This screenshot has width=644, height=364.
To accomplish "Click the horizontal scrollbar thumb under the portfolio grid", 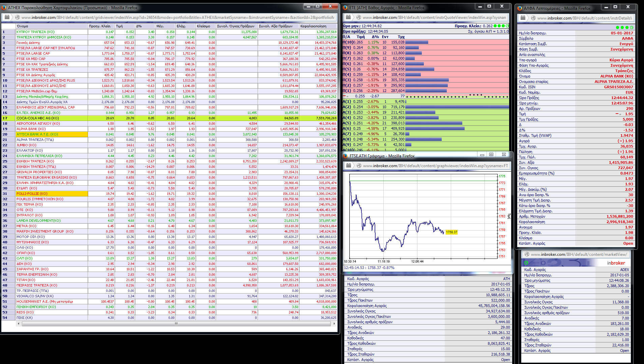I will [x=176, y=324].
